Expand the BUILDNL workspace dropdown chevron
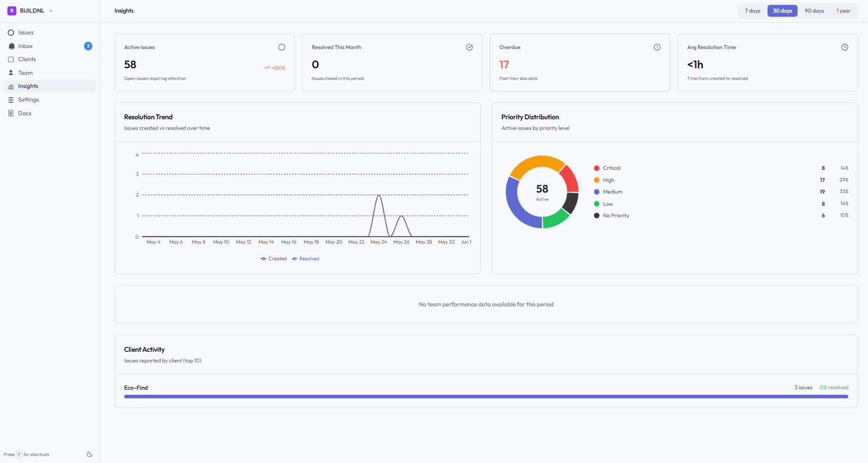This screenshot has height=463, width=868. click(x=51, y=11)
